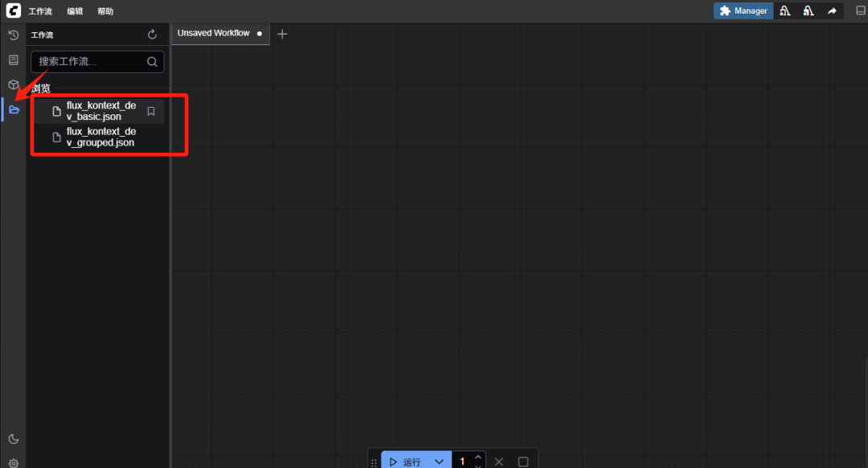Open the 帮助 menu
Image resolution: width=868 pixels, height=468 pixels.
[x=105, y=11]
